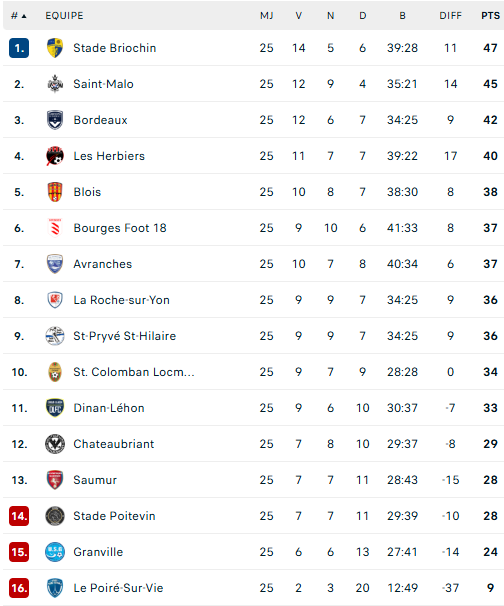Click the Le Poiré-Sur-Vie crest
The image size is (504, 606).
coord(54,588)
